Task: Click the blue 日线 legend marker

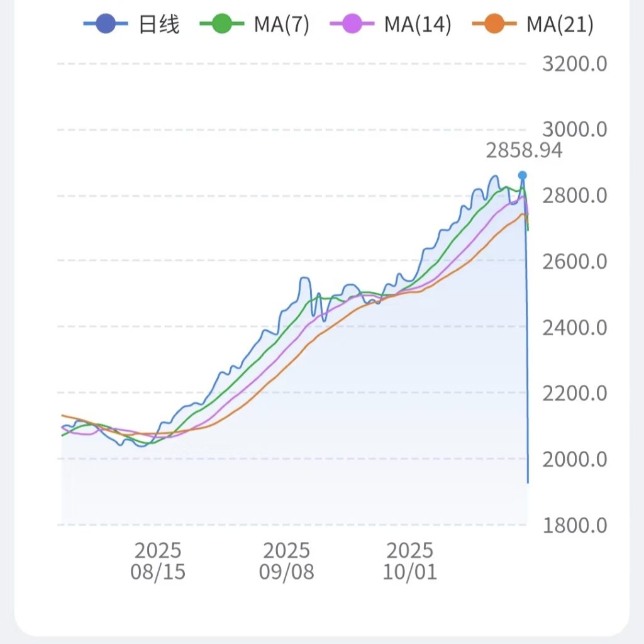Action: click(x=100, y=25)
